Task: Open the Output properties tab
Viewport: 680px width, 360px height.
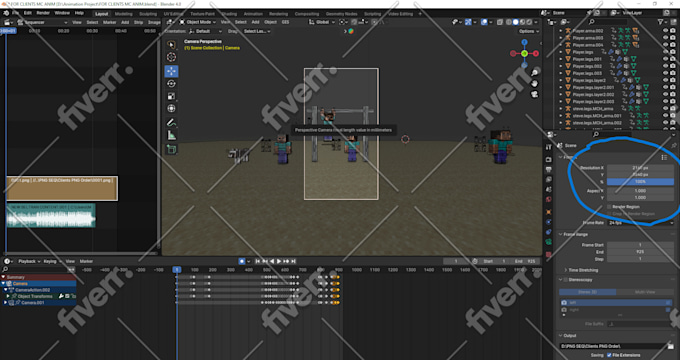Action: tap(549, 169)
